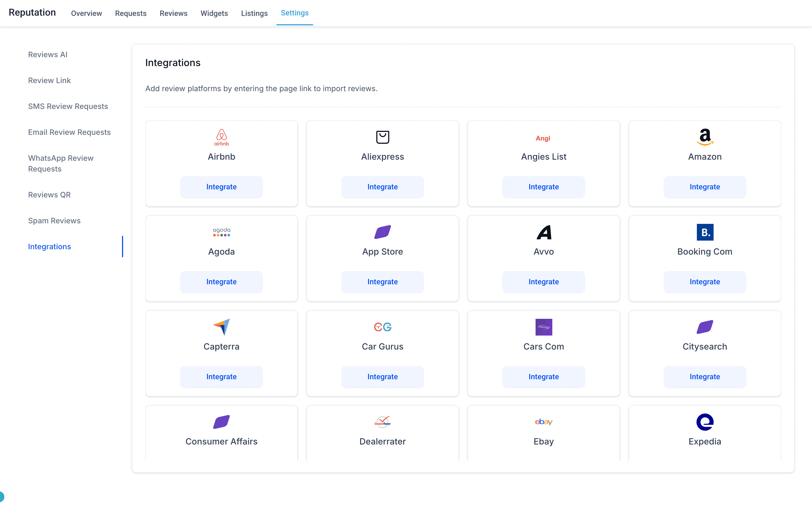
Task: Click the Integrations page heading
Action: pyautogui.click(x=173, y=63)
